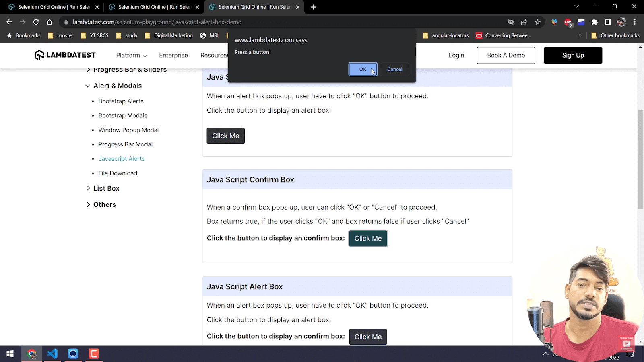Open the browser profile avatar
644x362 pixels.
[621, 22]
